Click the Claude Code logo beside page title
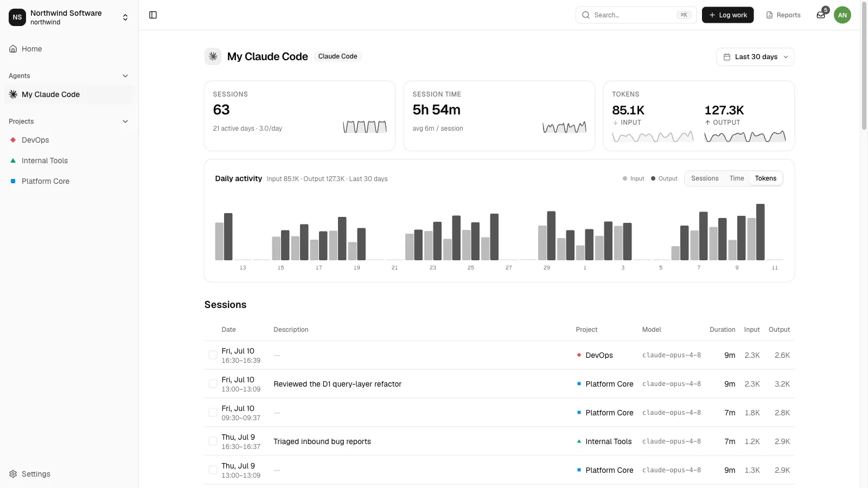 213,56
